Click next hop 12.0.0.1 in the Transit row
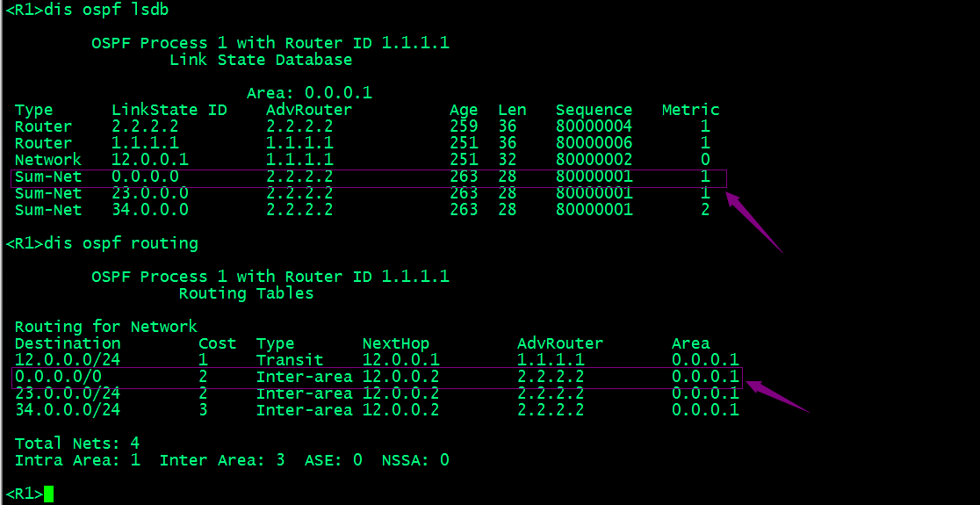 pyautogui.click(x=400, y=360)
